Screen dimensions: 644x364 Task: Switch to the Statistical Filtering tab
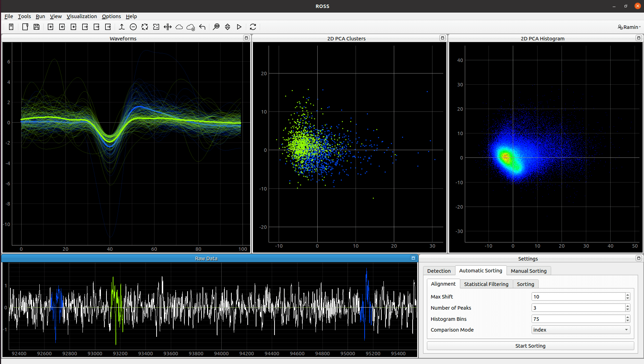(486, 284)
